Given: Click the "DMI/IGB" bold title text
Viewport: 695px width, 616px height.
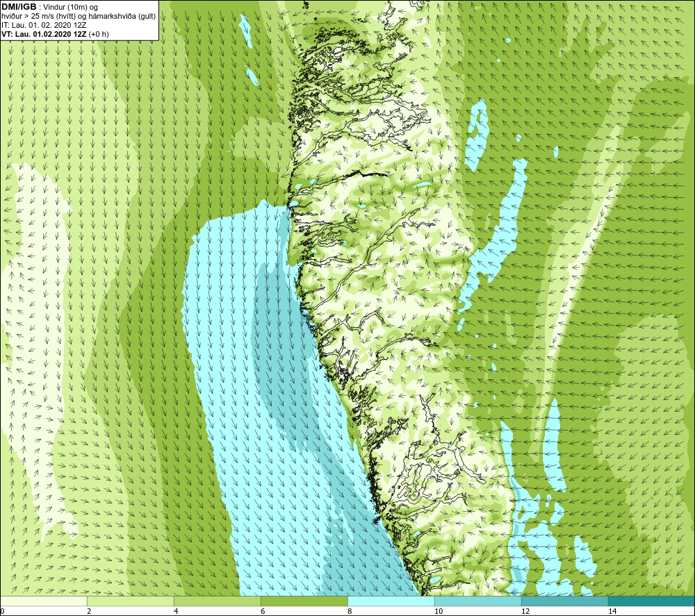Looking at the screenshot, I should [x=19, y=7].
